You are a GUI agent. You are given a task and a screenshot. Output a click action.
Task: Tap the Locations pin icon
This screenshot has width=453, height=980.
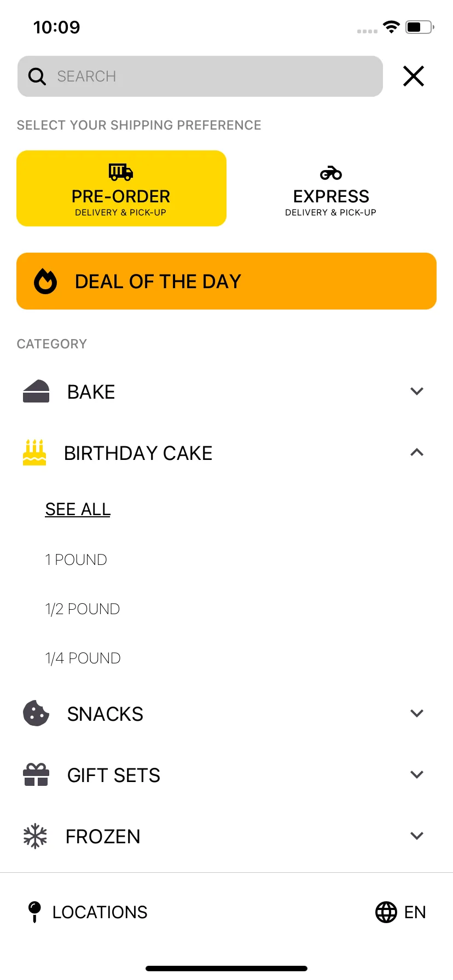34,912
